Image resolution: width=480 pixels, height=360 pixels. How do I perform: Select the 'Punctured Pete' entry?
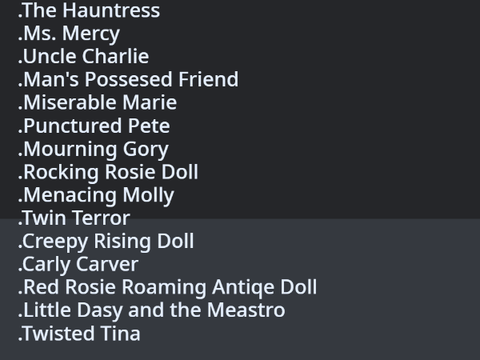(94, 126)
